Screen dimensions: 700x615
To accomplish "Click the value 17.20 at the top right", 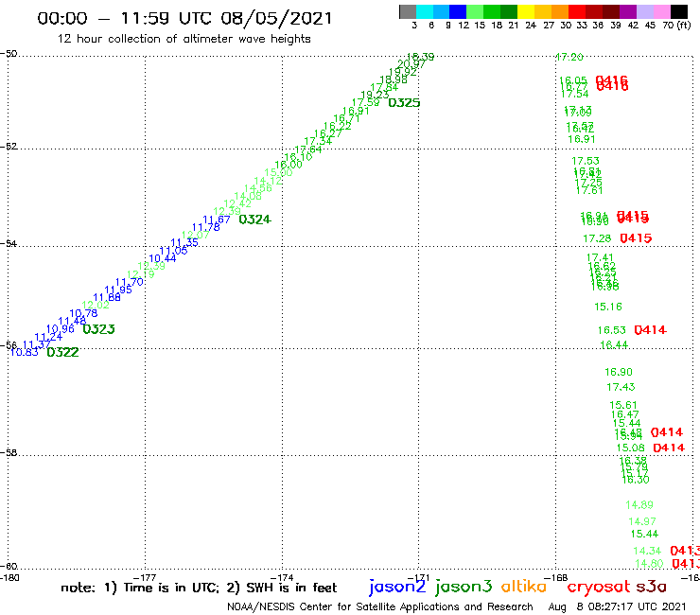I will pos(569,57).
